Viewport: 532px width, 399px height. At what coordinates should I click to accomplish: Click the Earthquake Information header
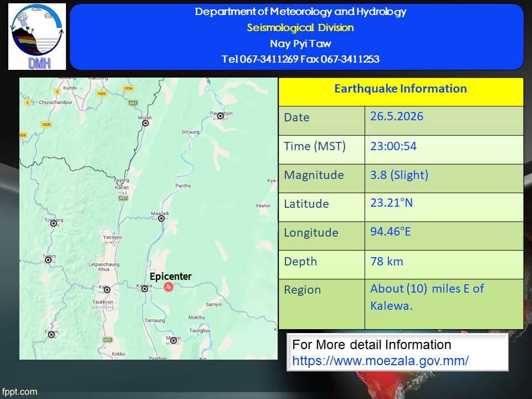click(401, 89)
